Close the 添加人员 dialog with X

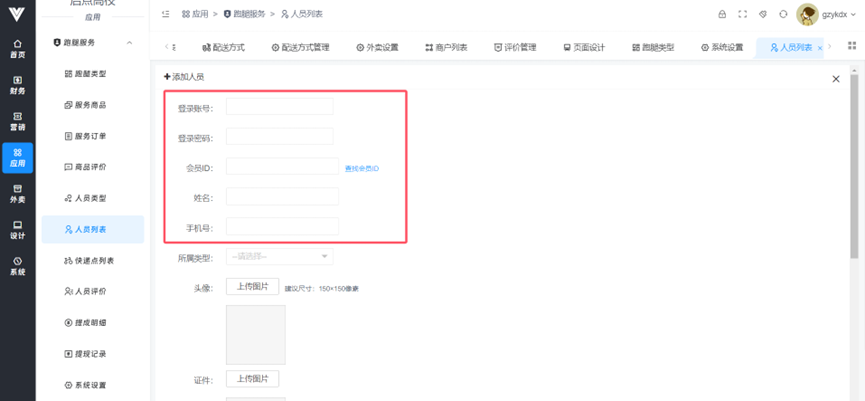click(x=836, y=79)
